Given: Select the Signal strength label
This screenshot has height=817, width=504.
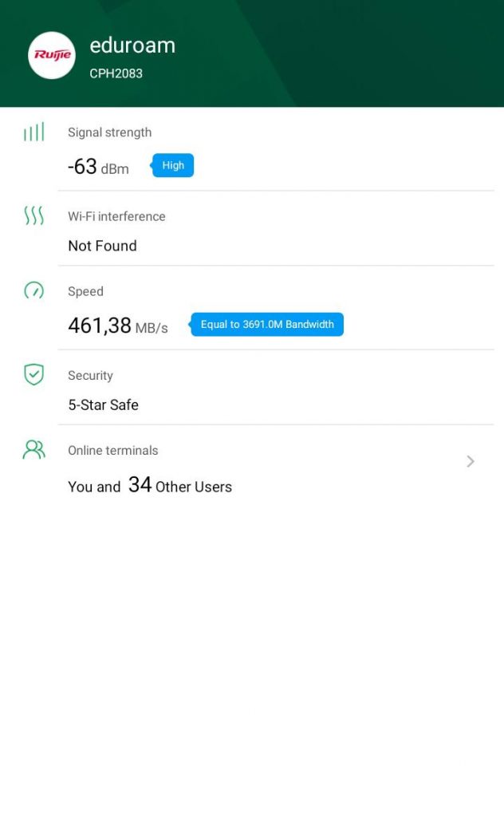Looking at the screenshot, I should [x=109, y=132].
